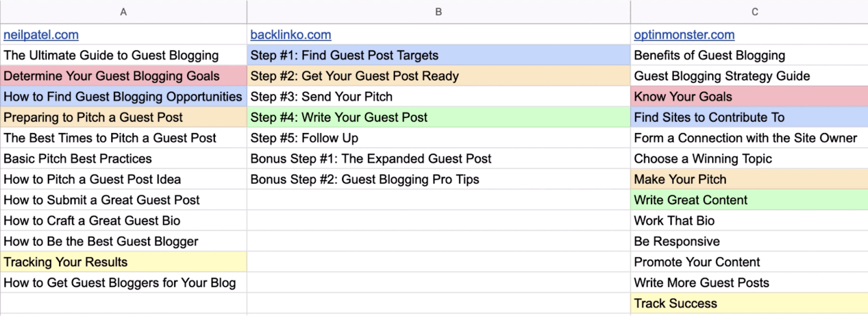Click the 'Preparing to Pitch a Guest Post' cell

click(x=93, y=117)
